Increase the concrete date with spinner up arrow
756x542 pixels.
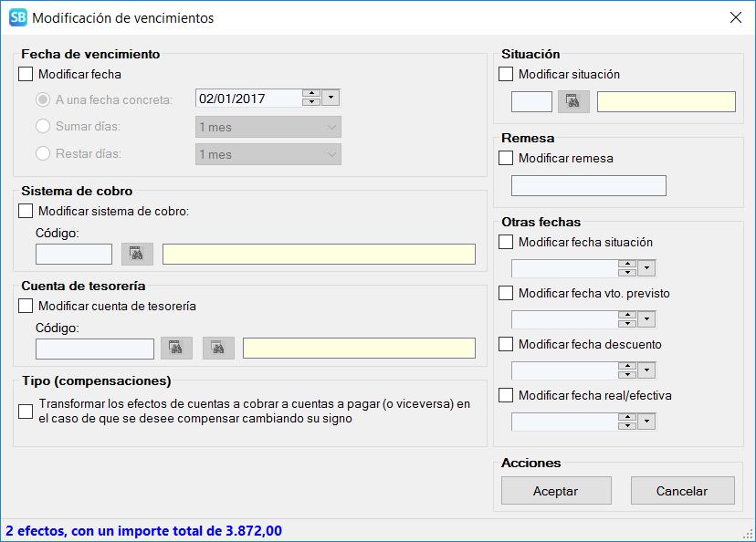click(x=311, y=94)
